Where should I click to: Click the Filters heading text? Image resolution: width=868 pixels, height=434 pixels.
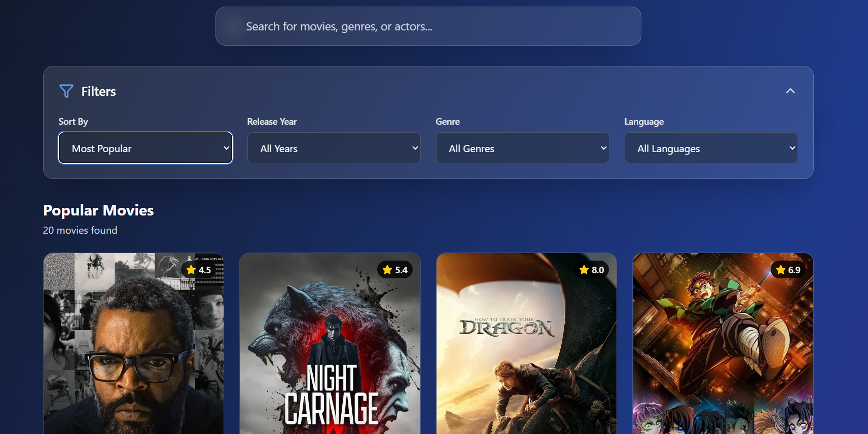(x=98, y=91)
